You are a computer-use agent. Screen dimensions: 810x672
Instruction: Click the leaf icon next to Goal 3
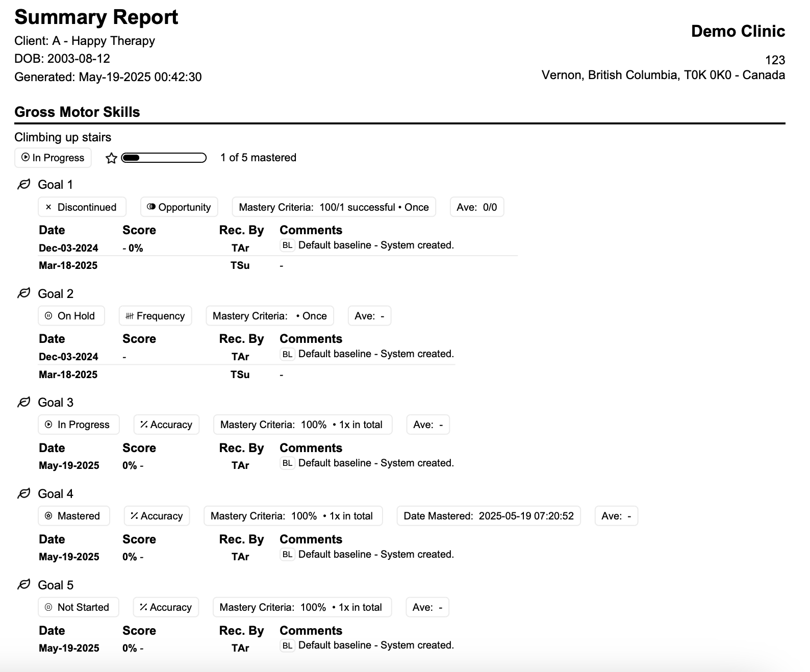[24, 403]
